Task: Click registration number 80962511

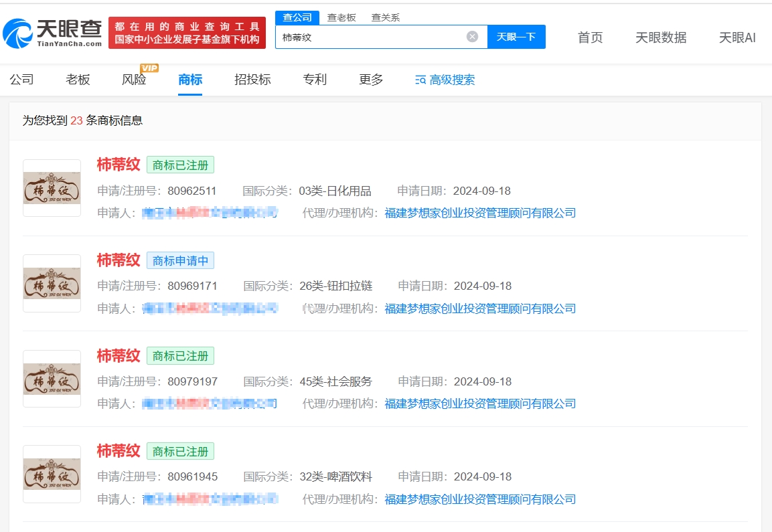Action: (192, 191)
